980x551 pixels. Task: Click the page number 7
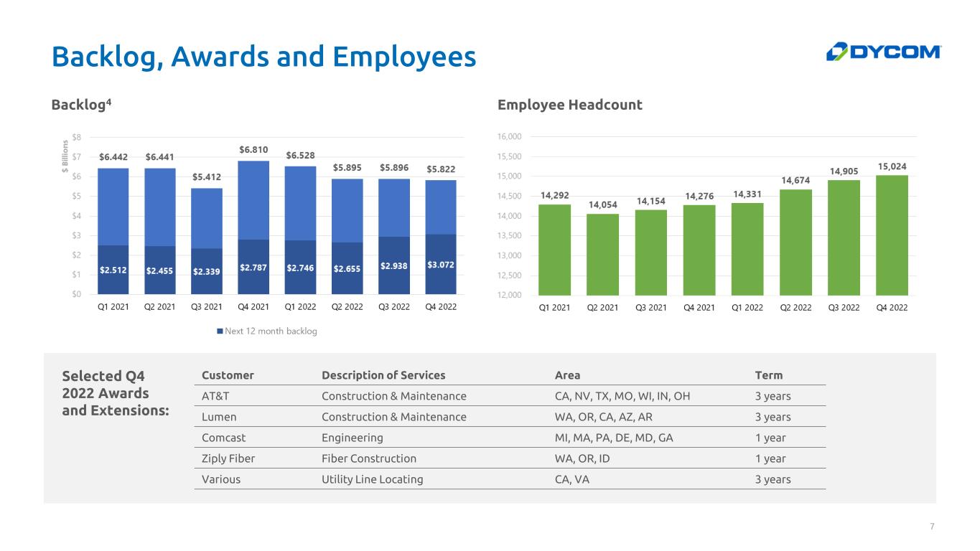(932, 527)
